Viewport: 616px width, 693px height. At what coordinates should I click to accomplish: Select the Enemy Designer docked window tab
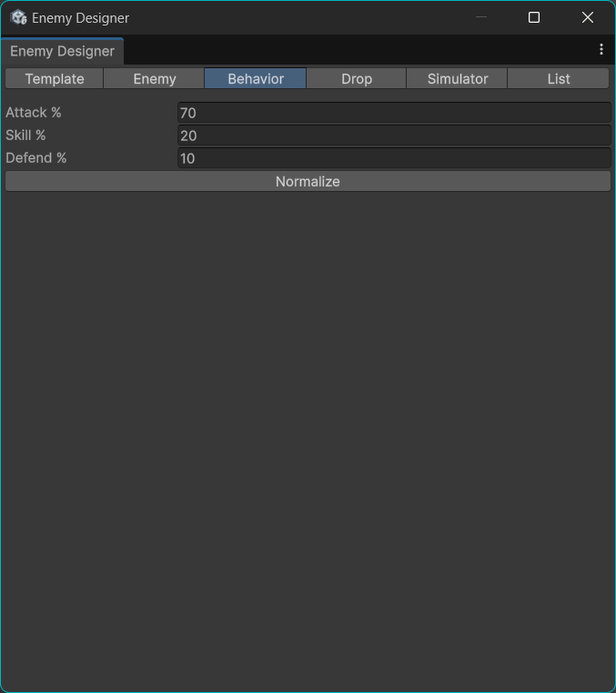[x=63, y=51]
